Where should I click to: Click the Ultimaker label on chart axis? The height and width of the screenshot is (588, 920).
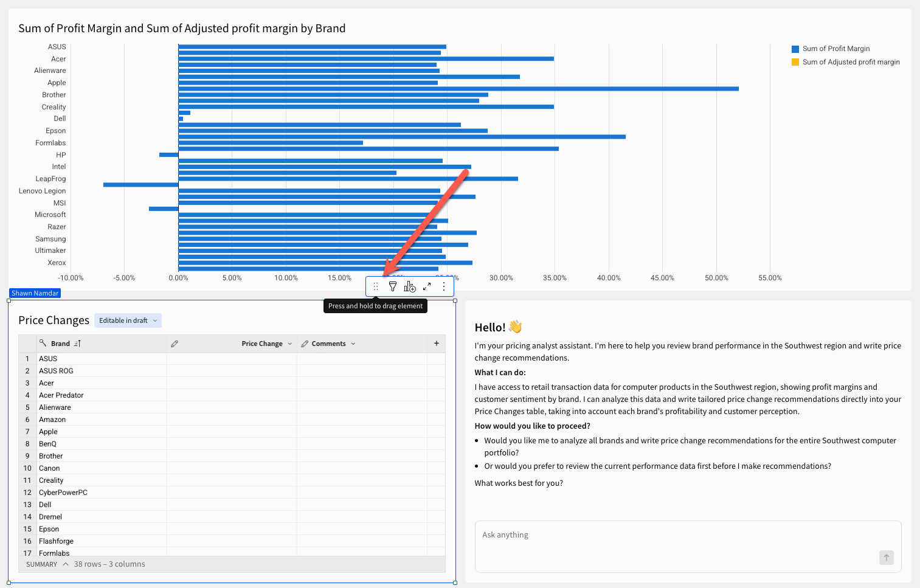click(x=50, y=251)
